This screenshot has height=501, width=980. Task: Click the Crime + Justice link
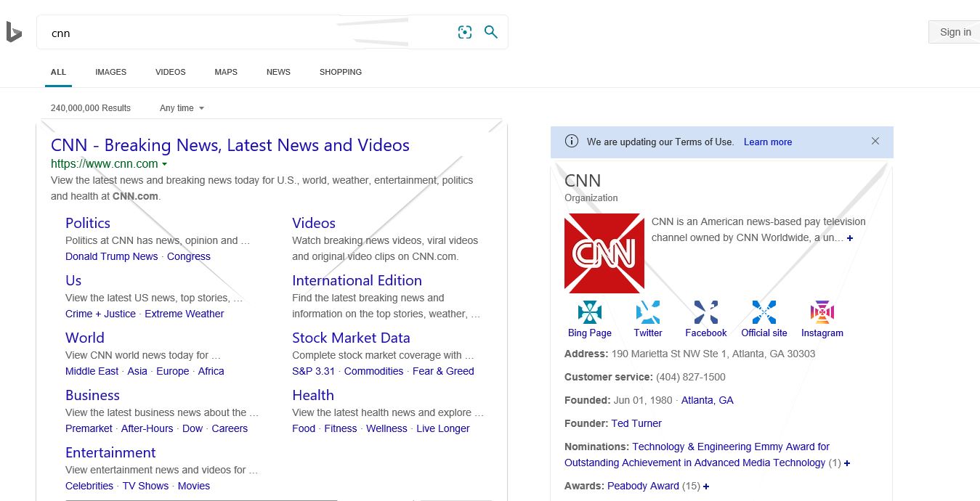click(100, 314)
